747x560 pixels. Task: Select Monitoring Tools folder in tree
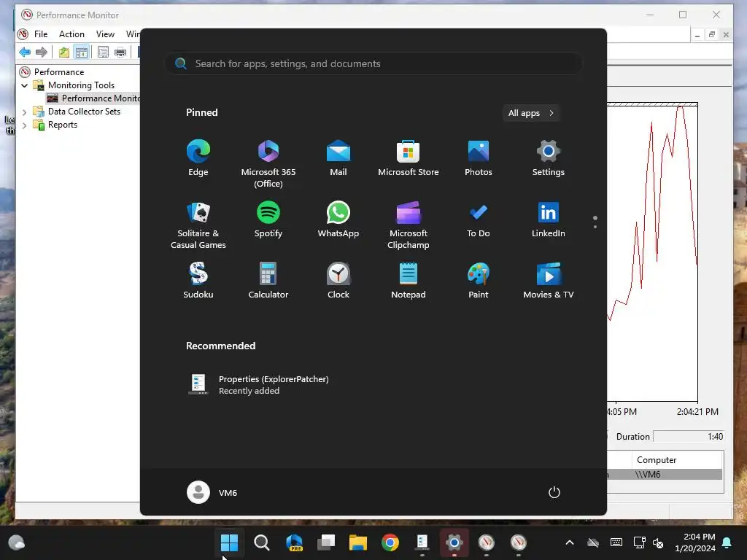click(81, 85)
